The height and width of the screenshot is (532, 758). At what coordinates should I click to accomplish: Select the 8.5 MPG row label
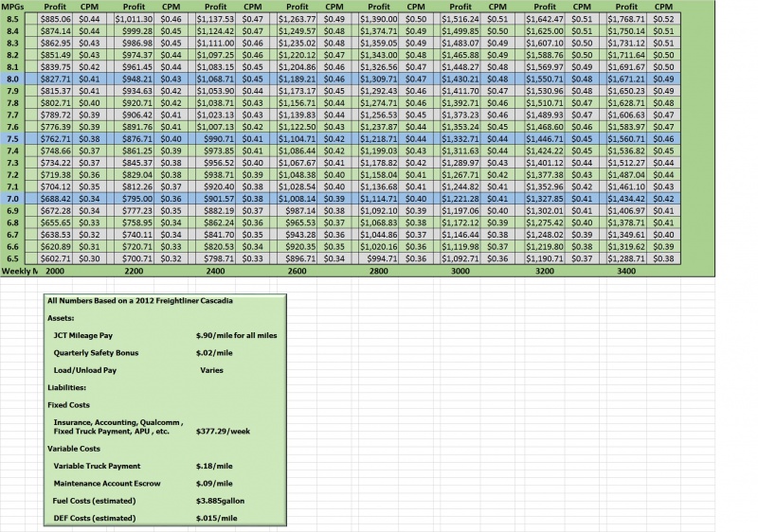[x=12, y=19]
